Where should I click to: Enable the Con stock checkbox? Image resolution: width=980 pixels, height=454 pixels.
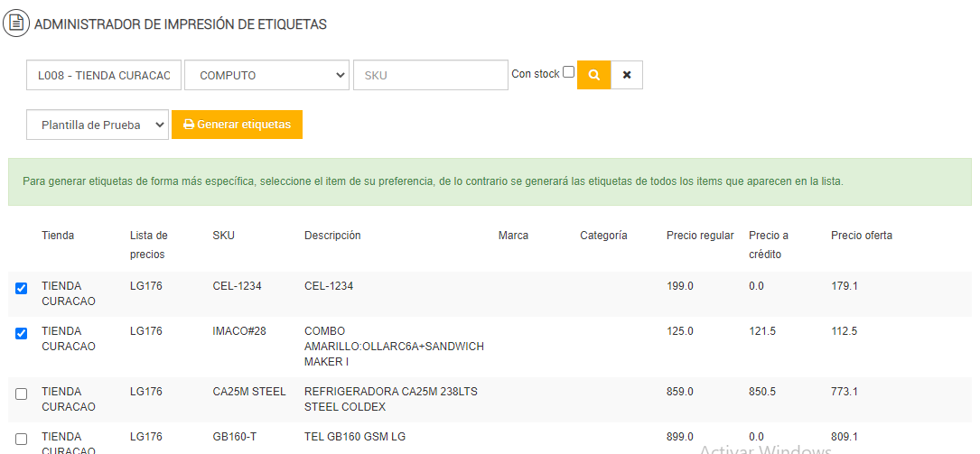(x=568, y=72)
